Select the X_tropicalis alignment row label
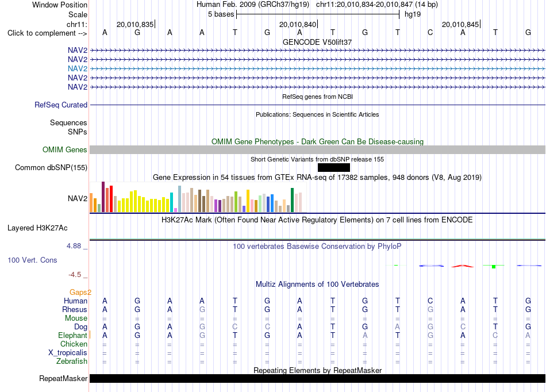The height and width of the screenshot is (392, 546). tap(68, 353)
